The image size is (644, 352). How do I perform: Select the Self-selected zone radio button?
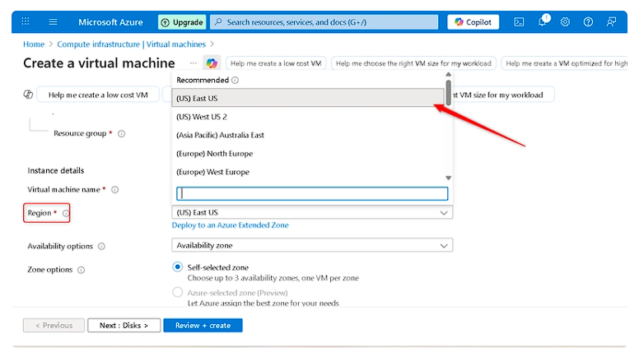click(178, 267)
